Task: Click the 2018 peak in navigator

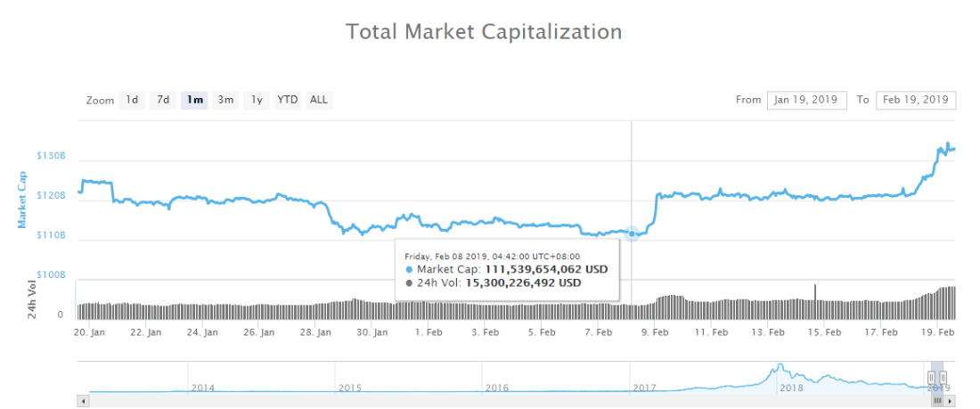Action: click(x=780, y=366)
